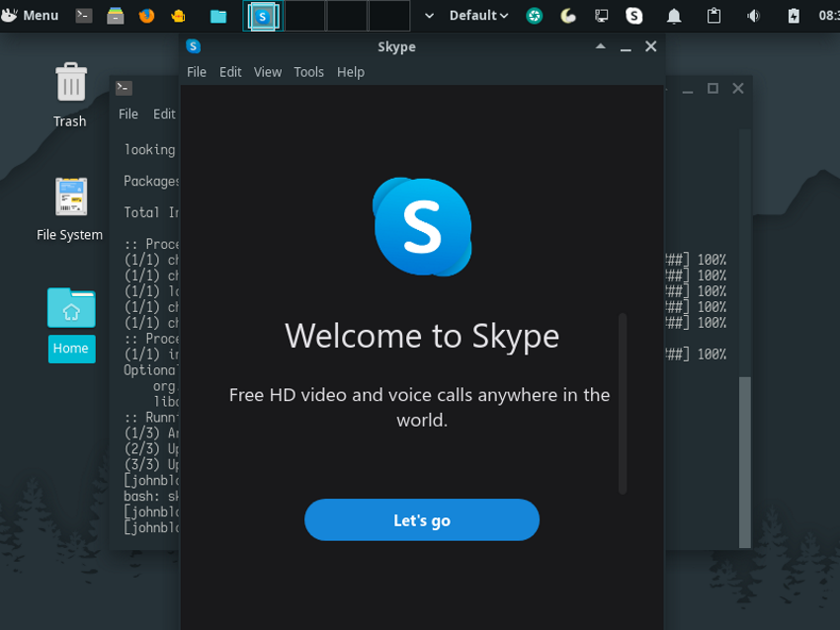This screenshot has width=840, height=630.
Task: Click the volume speaker icon
Action: pyautogui.click(x=753, y=16)
